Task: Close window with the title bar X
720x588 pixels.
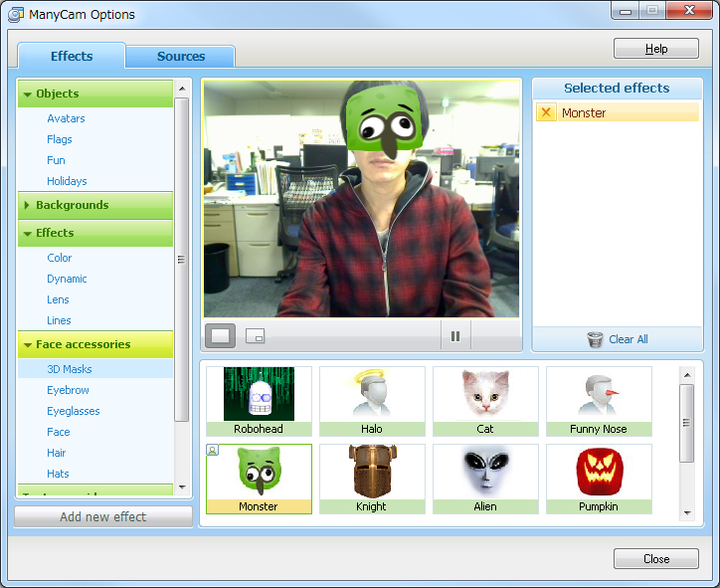Action: 689,10
